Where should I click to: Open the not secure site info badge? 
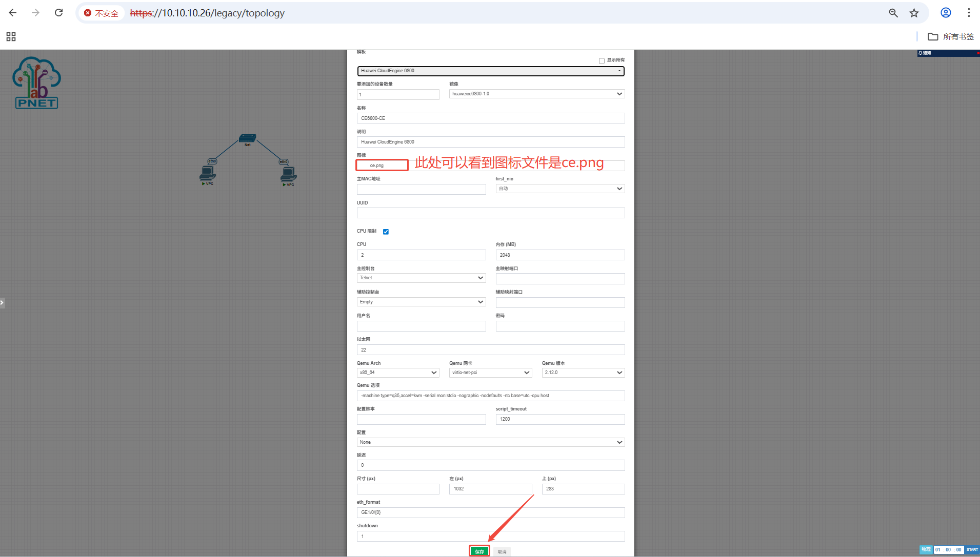(x=102, y=13)
